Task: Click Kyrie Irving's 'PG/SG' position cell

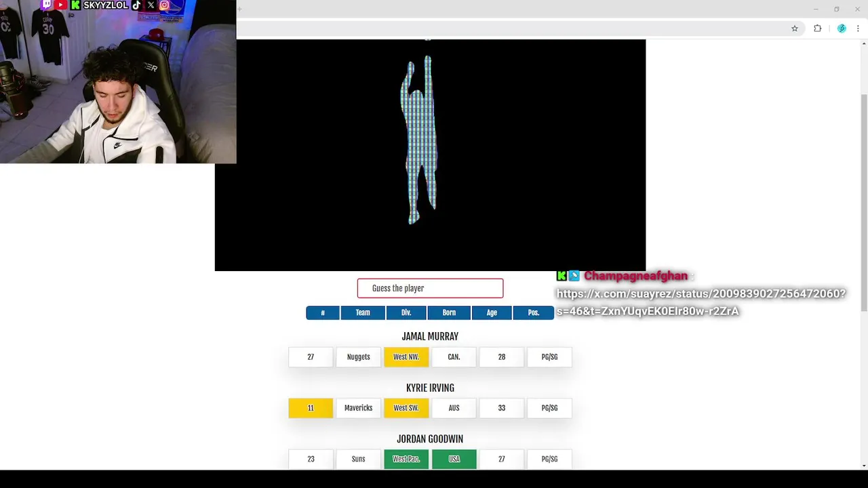Action: tap(549, 408)
